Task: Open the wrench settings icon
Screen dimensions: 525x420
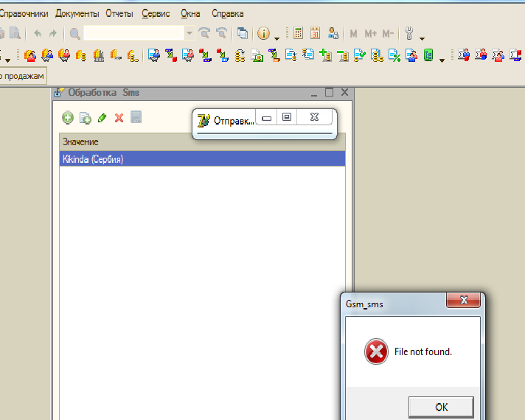Action: pyautogui.click(x=409, y=33)
